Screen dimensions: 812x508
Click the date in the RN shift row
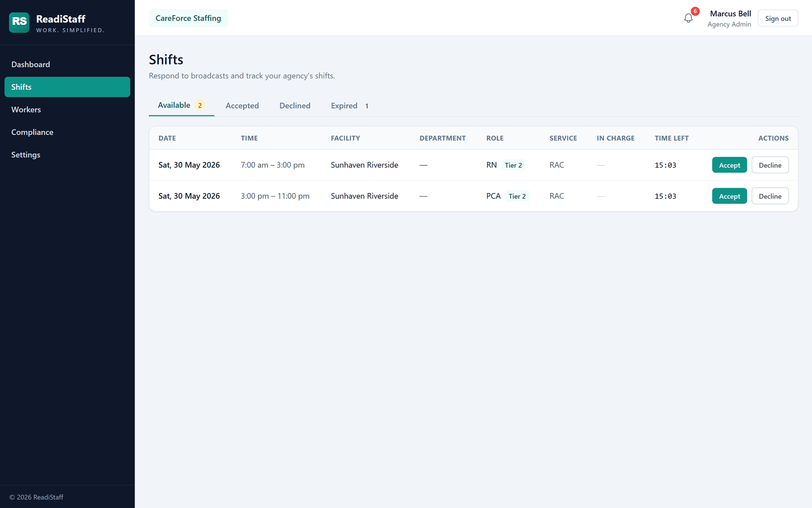point(189,165)
